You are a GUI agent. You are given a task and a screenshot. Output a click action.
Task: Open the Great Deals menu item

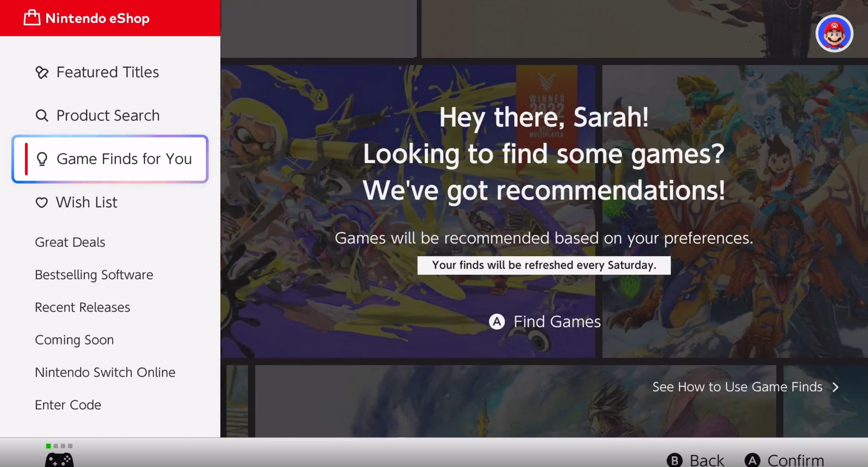70,242
